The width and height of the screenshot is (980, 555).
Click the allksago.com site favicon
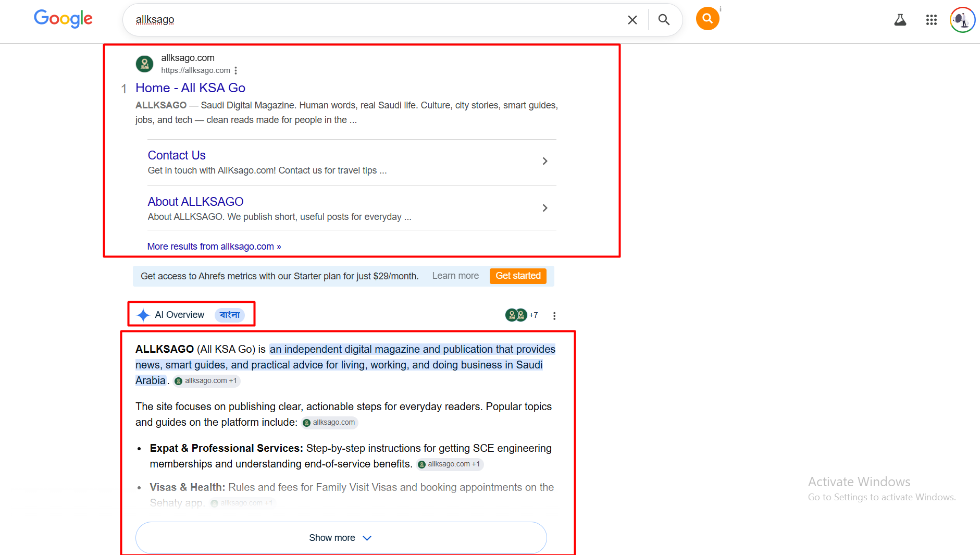click(x=144, y=64)
